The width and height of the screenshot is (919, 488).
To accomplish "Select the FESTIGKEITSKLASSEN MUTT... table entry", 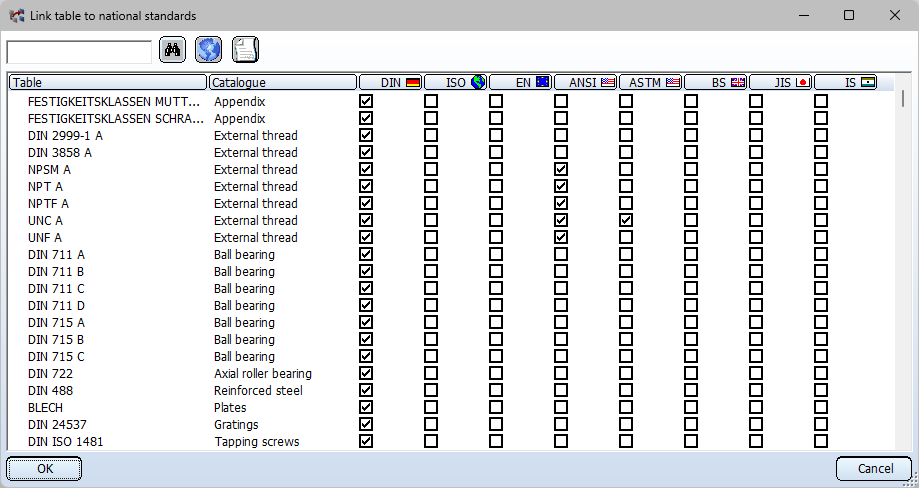I will click(116, 101).
